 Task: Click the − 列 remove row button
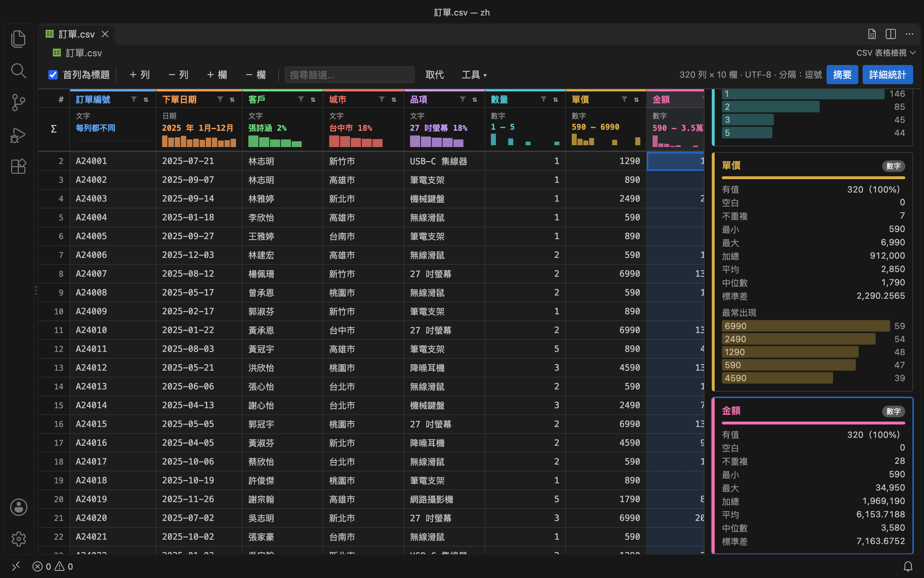click(x=178, y=74)
